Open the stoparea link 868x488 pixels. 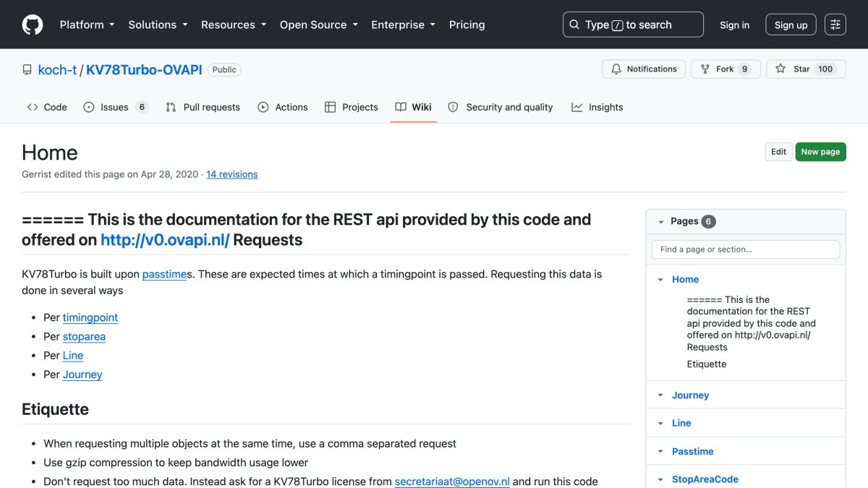(84, 337)
